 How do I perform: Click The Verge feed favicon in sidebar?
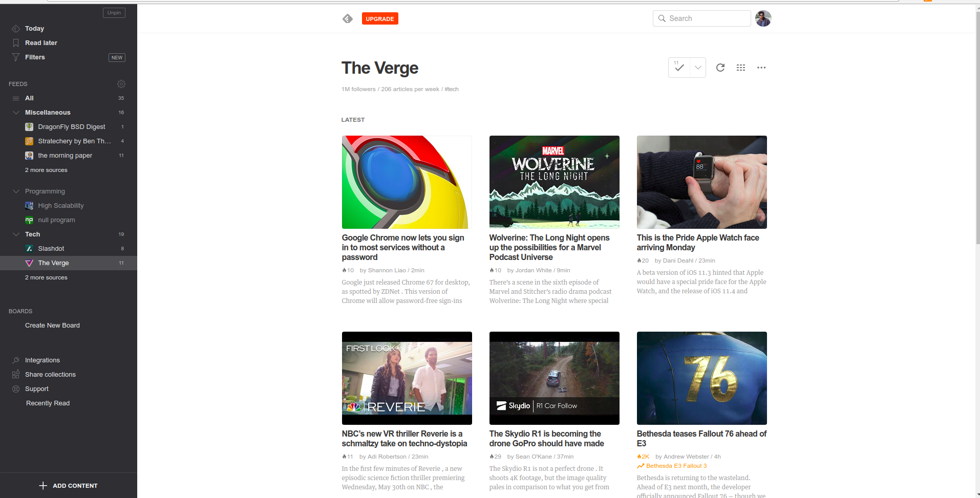click(x=29, y=263)
